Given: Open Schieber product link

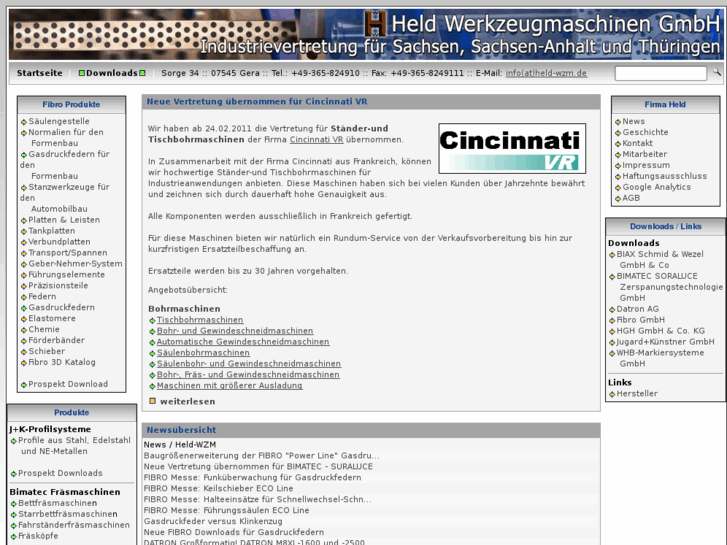Looking at the screenshot, I should coord(47,352).
